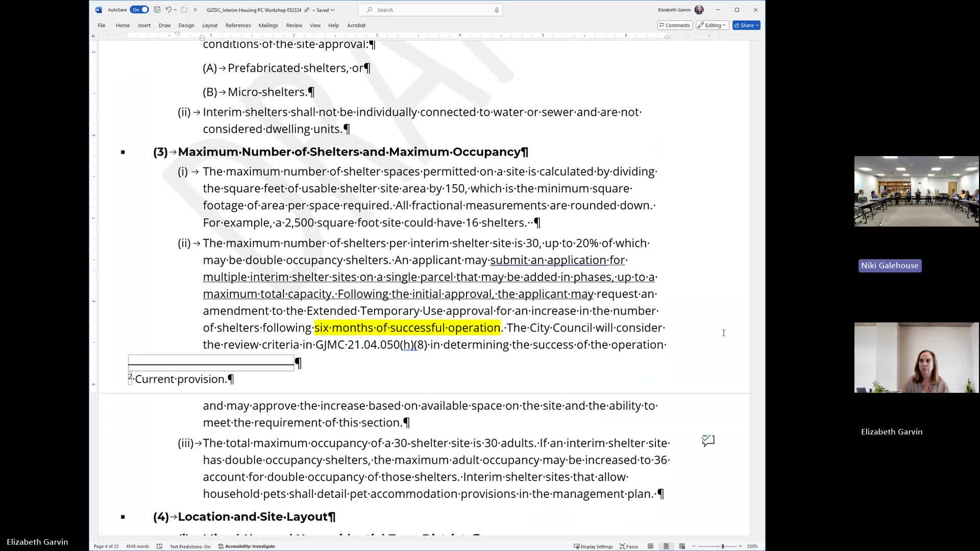The image size is (980, 551).
Task: Click the spelling proofing icon in status bar
Action: pos(160,546)
